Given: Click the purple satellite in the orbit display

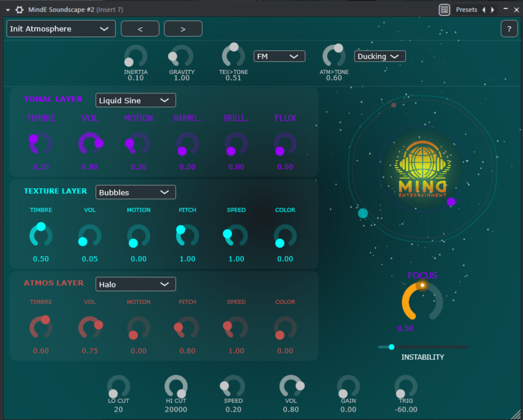Looking at the screenshot, I should coord(451,202).
